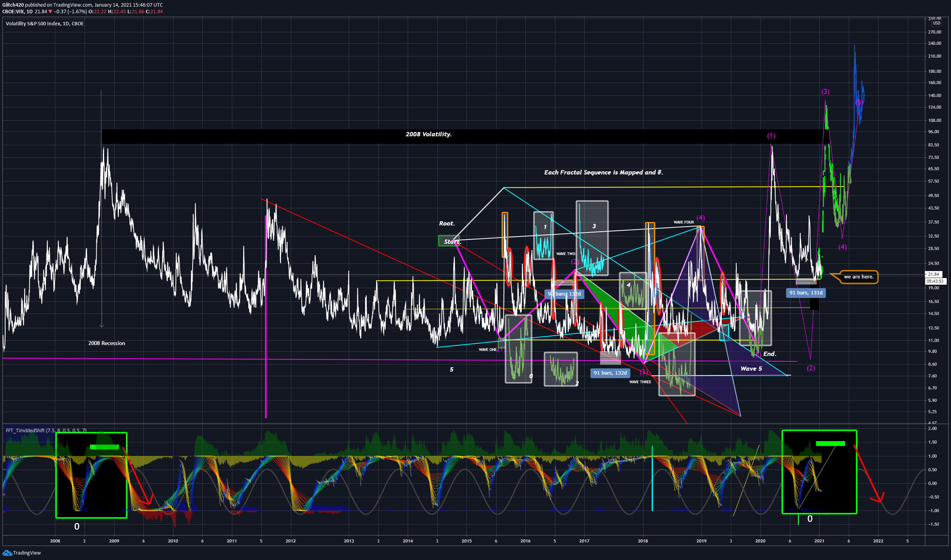
Task: Click the −0.37 (−1.67%) change value
Action: 70,12
